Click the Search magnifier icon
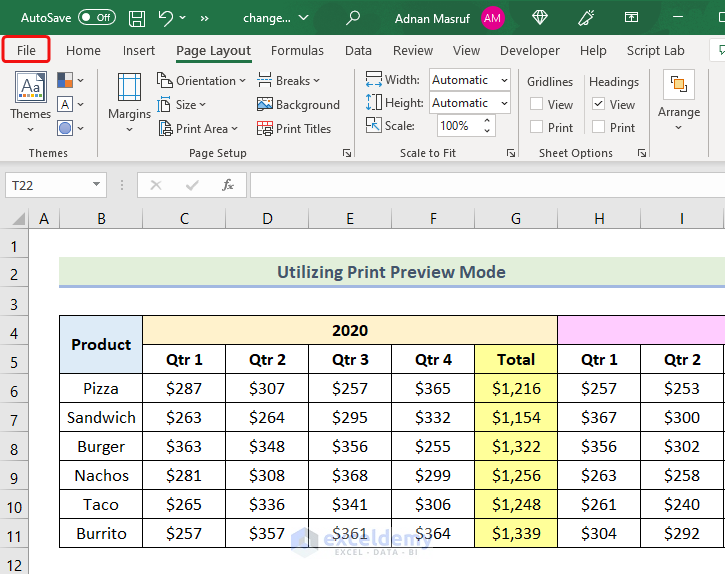The width and height of the screenshot is (725, 574). pyautogui.click(x=353, y=18)
